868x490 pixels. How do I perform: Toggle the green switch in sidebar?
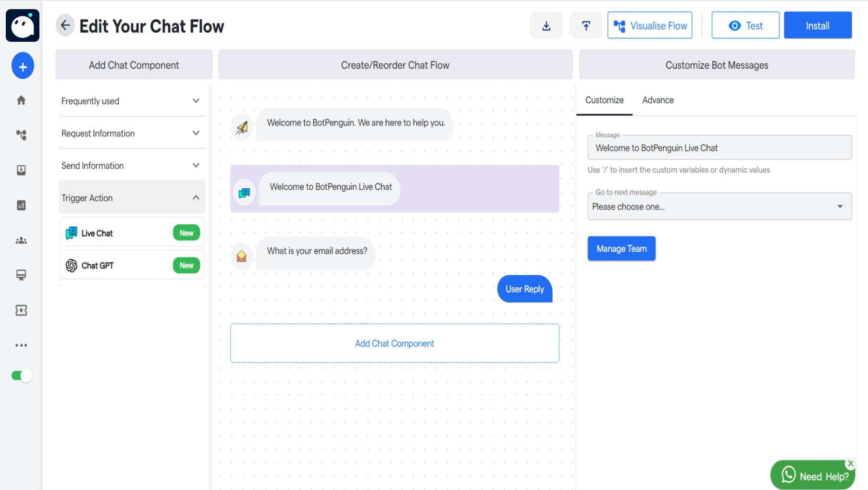pos(22,376)
